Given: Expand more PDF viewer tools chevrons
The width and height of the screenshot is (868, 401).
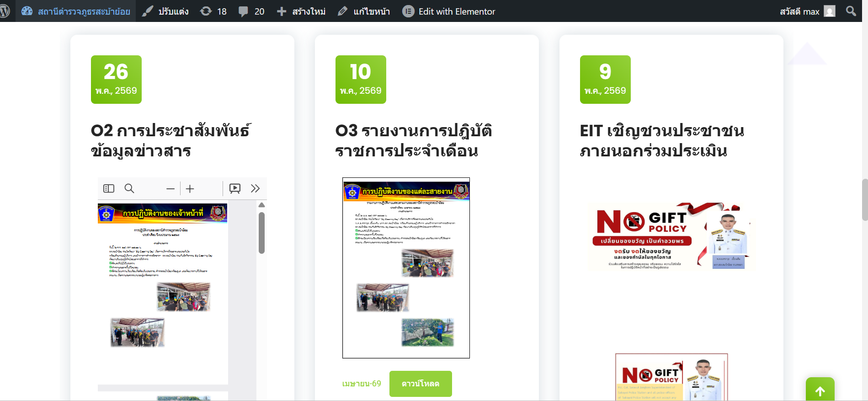Looking at the screenshot, I should [255, 188].
